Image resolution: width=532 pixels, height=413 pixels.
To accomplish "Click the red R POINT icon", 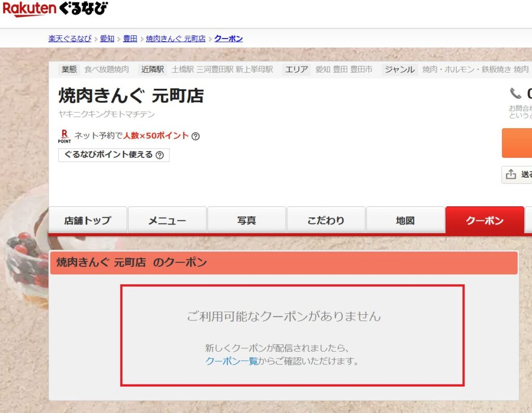I will [64, 136].
